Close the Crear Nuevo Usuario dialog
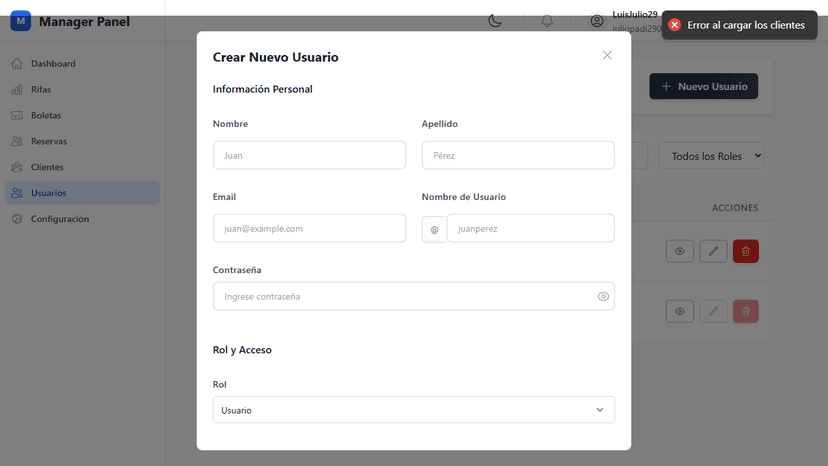This screenshot has height=466, width=828. point(607,55)
